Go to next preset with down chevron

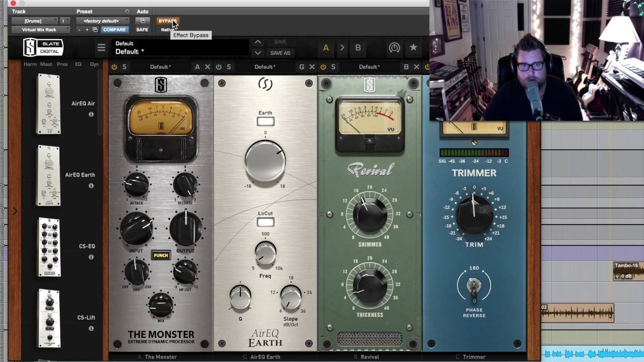pyautogui.click(x=258, y=53)
